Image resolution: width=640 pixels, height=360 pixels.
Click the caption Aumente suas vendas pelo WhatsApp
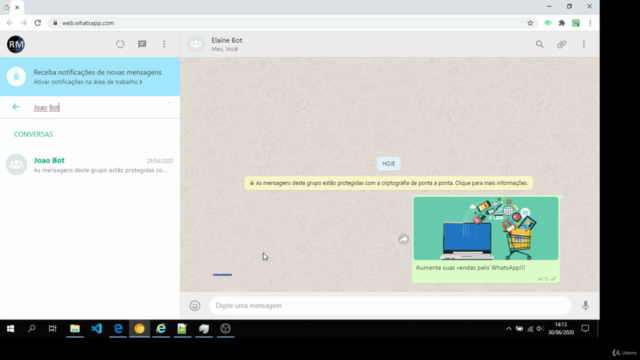pos(470,268)
